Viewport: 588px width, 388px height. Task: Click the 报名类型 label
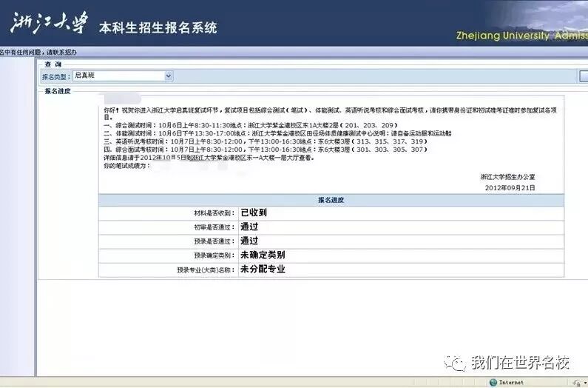pyautogui.click(x=56, y=76)
